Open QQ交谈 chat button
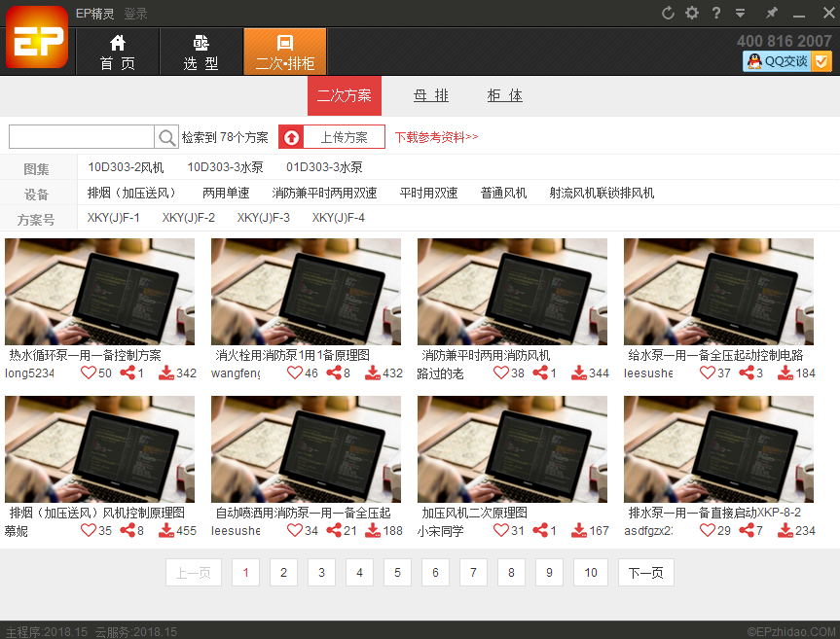The image size is (840, 639). pos(787,61)
